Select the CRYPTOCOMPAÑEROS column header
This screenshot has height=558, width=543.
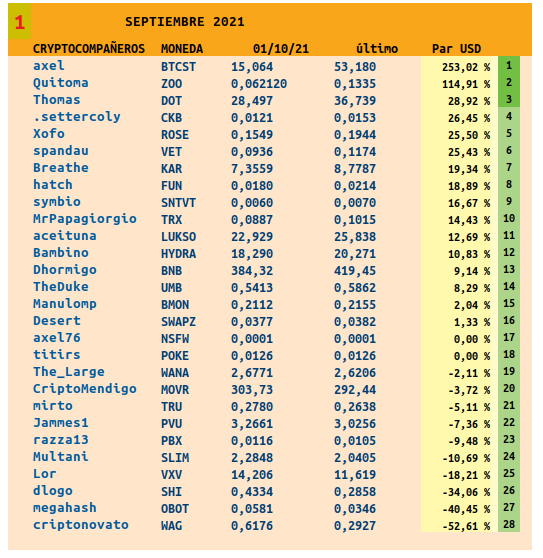point(89,48)
